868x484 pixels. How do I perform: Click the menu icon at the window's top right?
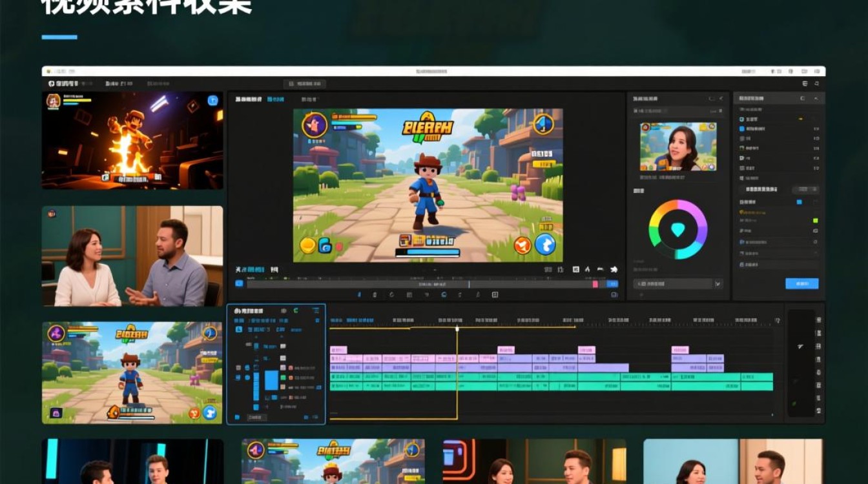point(805,84)
